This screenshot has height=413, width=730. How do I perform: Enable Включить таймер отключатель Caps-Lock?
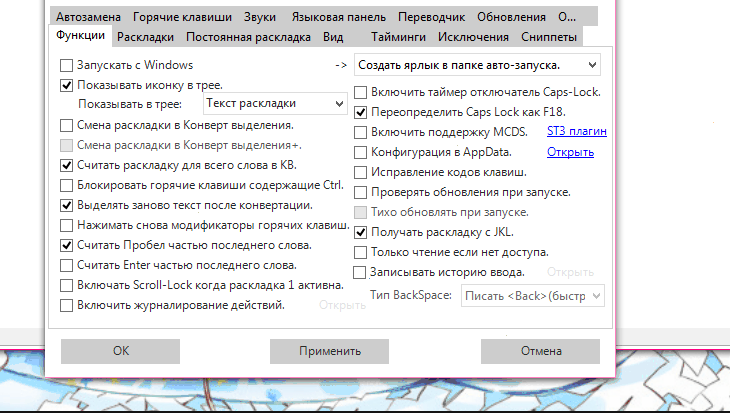click(360, 92)
